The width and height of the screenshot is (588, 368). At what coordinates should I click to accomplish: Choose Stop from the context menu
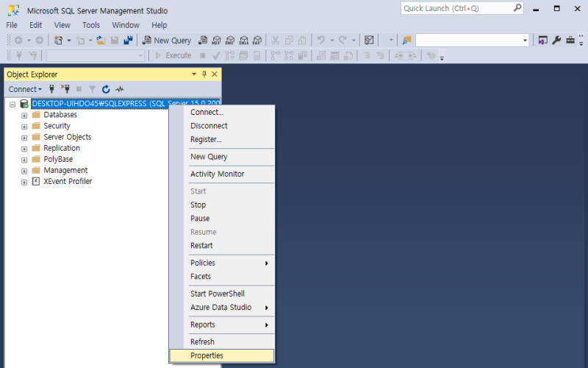[222, 205]
